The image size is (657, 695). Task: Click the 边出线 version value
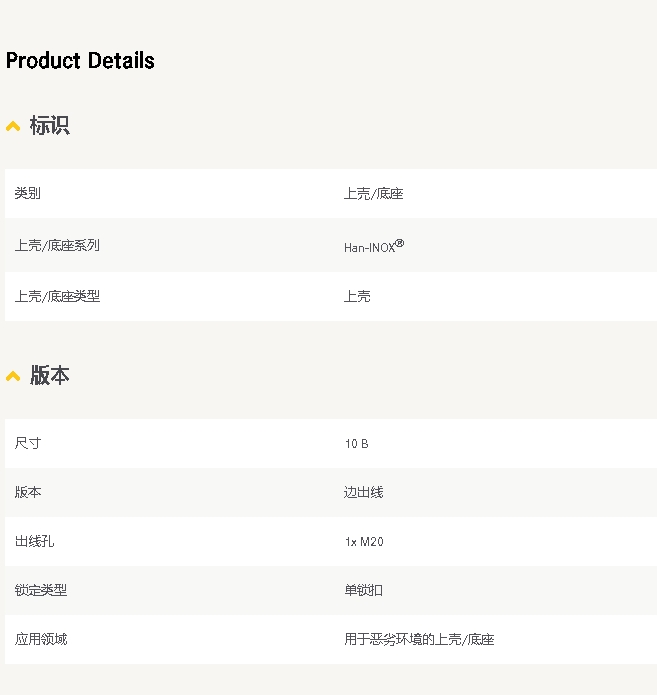pos(364,492)
